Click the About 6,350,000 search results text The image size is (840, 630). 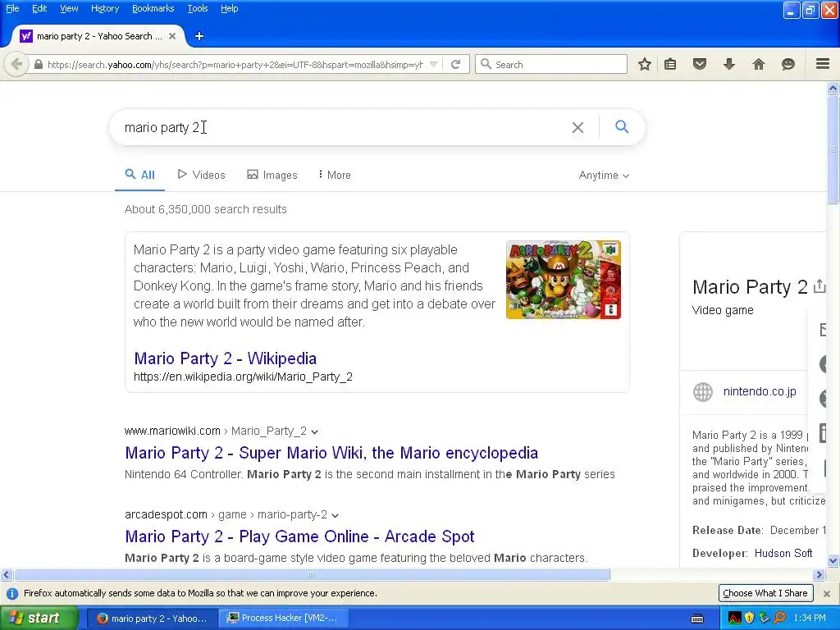coord(206,209)
